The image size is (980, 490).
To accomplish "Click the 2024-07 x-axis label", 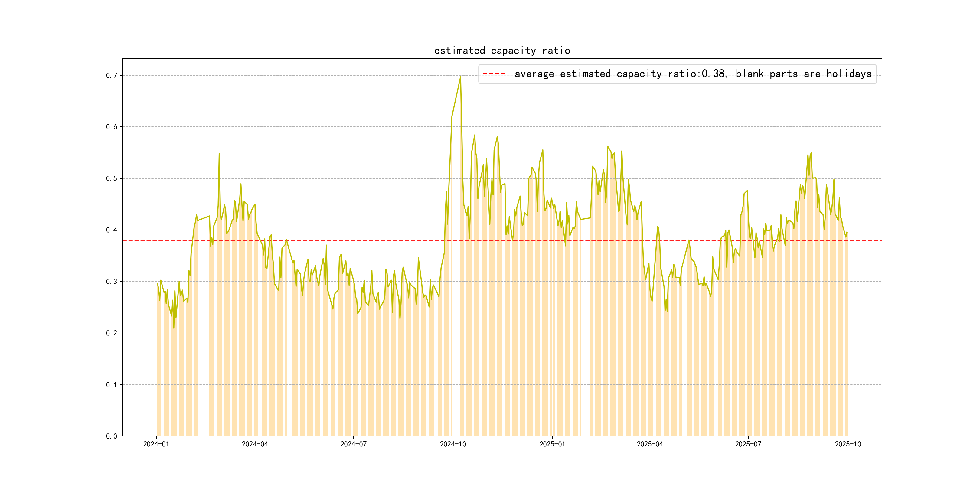I will click(353, 444).
